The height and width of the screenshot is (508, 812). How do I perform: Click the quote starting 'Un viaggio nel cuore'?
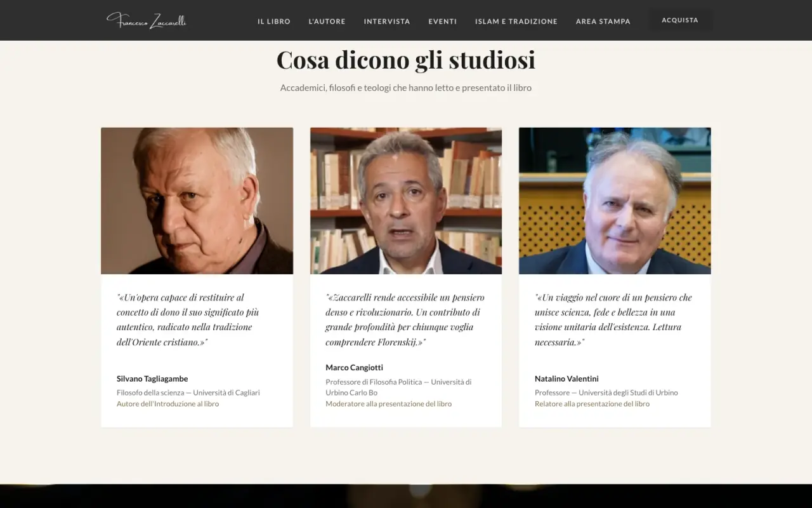click(613, 319)
